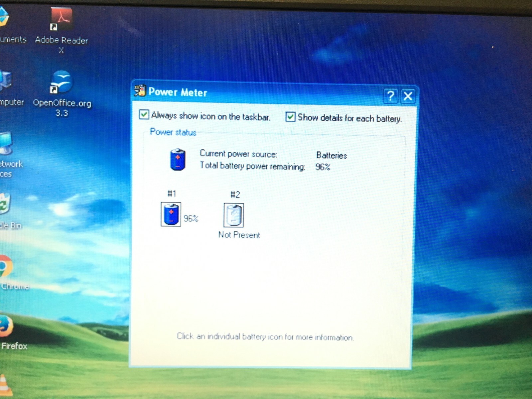This screenshot has width=532, height=399.
Task: Click the Power Meter help question button
Action: (x=391, y=96)
